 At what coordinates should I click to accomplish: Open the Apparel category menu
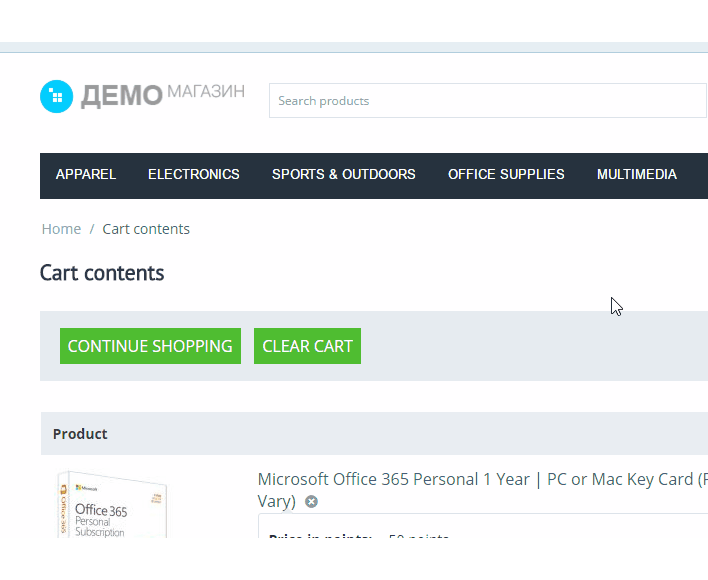86,174
